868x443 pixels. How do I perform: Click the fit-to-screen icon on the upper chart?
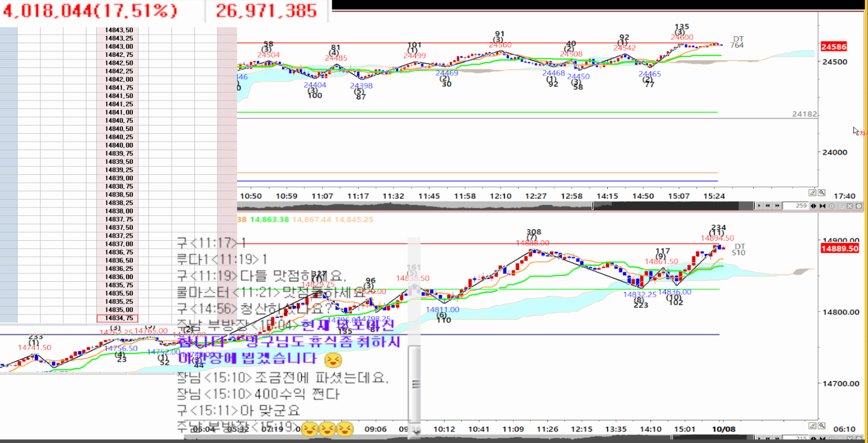point(850,206)
